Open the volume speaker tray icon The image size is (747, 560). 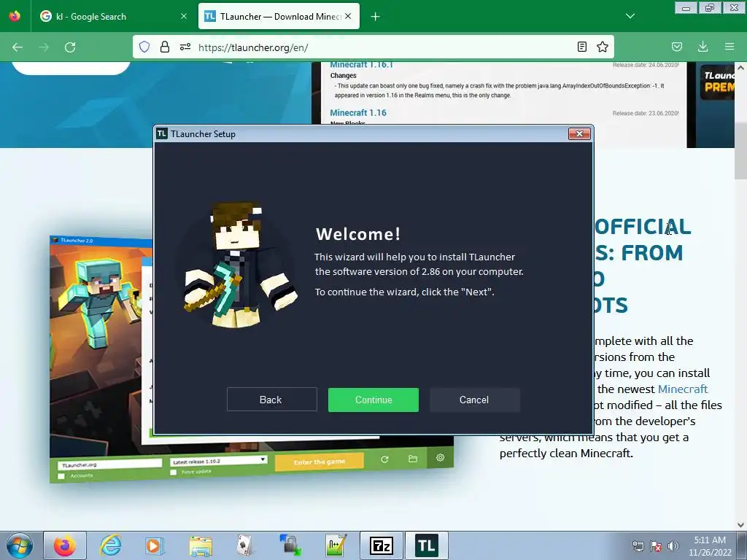[673, 547]
